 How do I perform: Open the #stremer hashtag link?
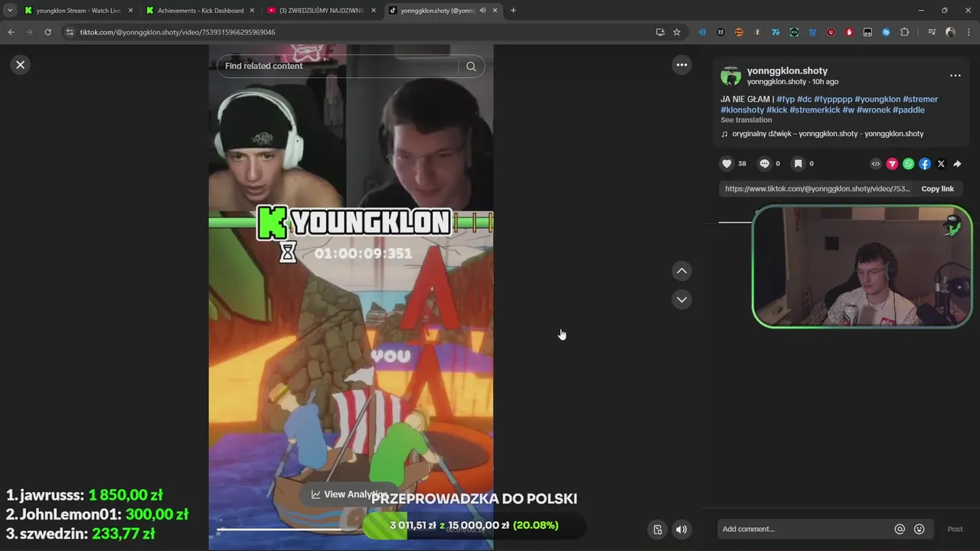click(920, 99)
